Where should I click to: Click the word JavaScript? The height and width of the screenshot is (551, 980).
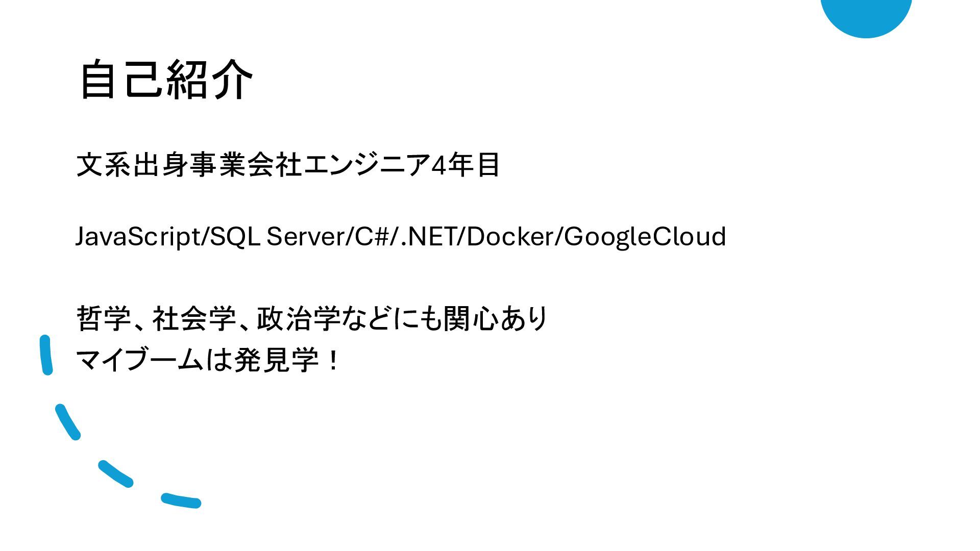click(x=138, y=237)
